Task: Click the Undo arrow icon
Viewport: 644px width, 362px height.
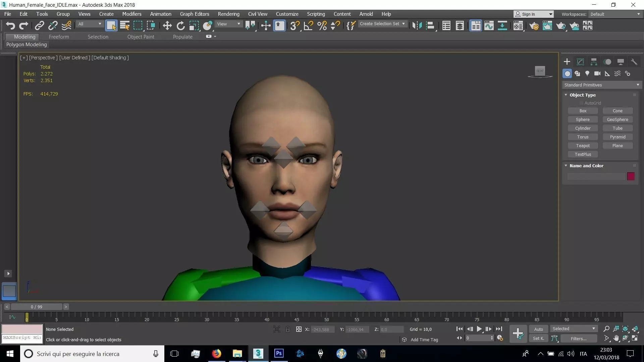Action: [x=10, y=26]
